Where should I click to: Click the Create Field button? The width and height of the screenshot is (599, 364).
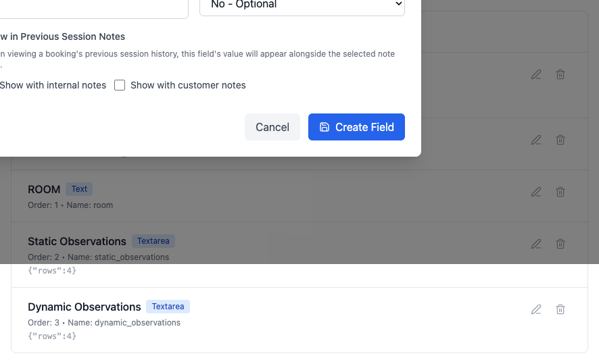point(356,127)
